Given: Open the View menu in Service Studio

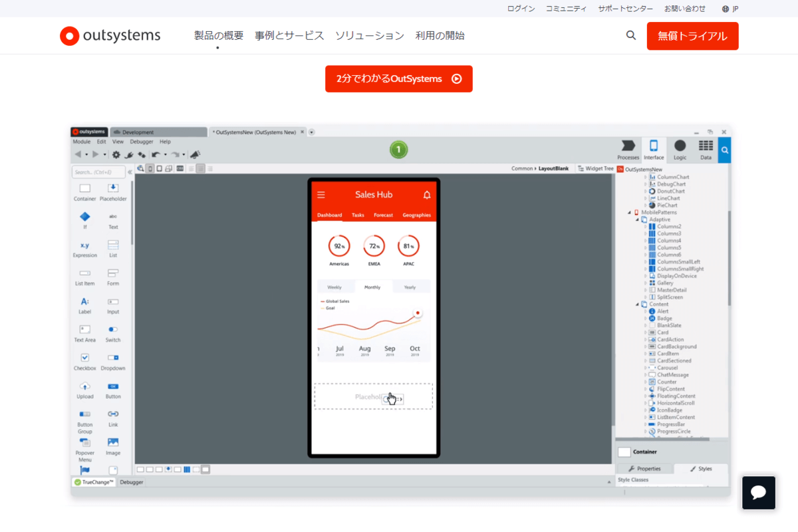Looking at the screenshot, I should click(x=118, y=142).
